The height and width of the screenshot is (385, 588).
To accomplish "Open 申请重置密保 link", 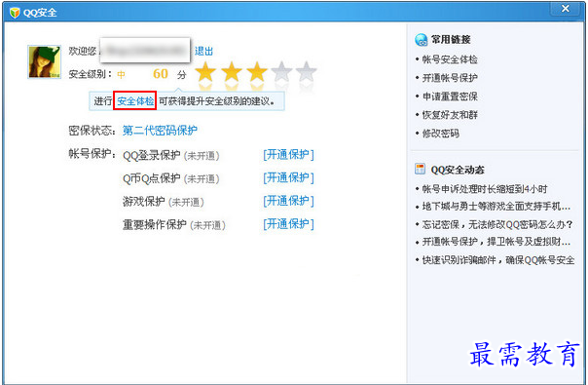I will click(x=450, y=96).
